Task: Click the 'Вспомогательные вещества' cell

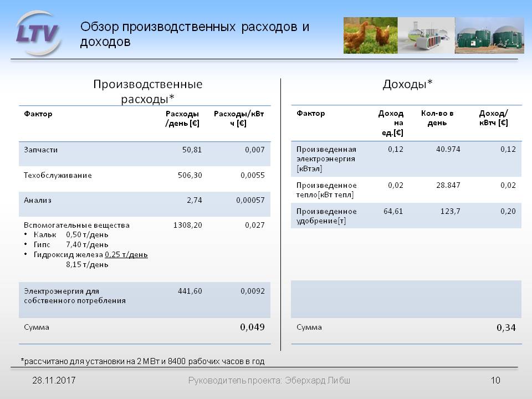Action: pyautogui.click(x=76, y=225)
